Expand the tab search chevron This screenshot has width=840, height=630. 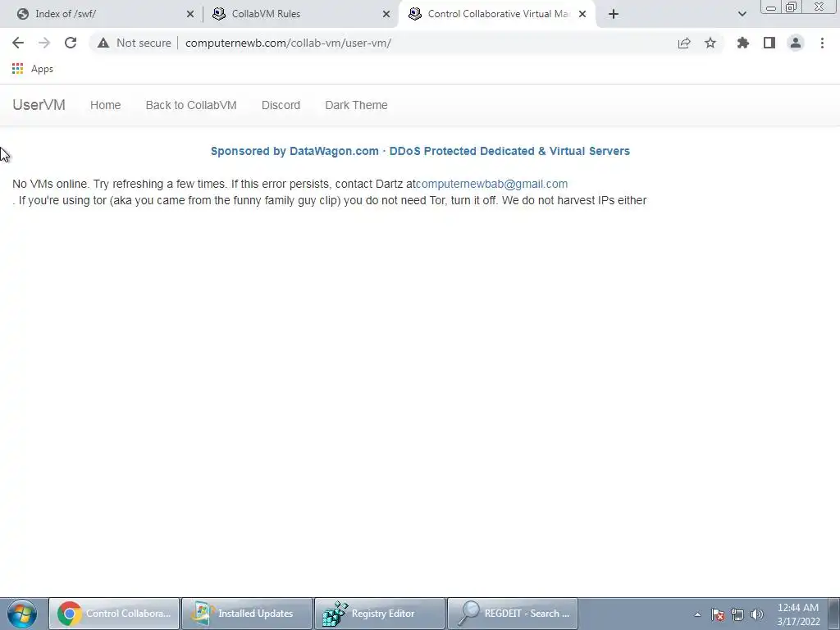742,14
